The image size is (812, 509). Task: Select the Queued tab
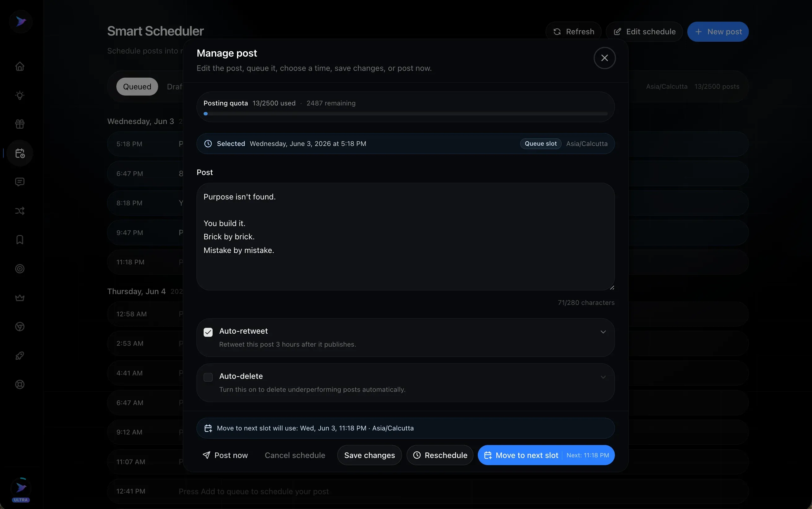click(x=137, y=87)
